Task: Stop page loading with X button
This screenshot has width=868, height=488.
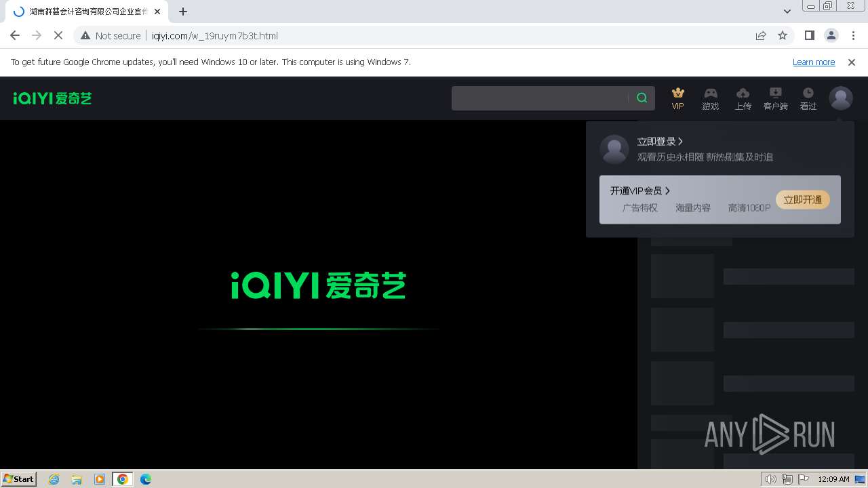Action: (58, 36)
